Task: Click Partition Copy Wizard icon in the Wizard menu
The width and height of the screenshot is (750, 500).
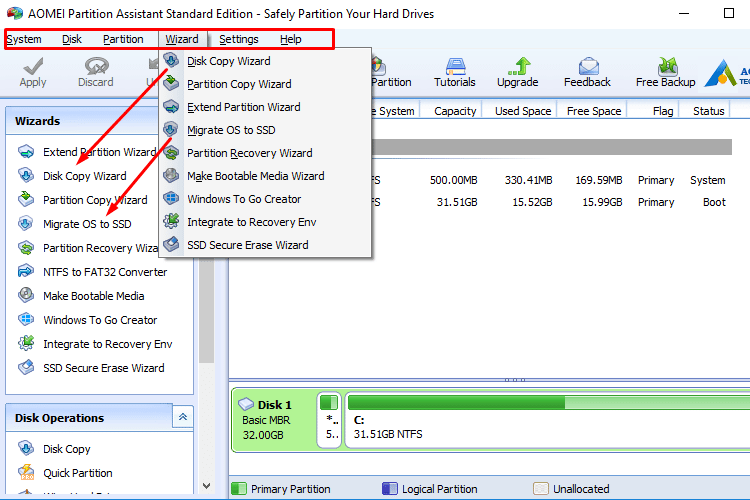Action: (x=171, y=84)
